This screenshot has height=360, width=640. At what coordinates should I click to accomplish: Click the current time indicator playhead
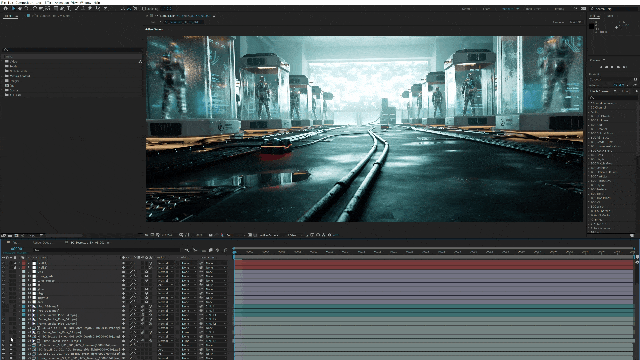tap(235, 253)
